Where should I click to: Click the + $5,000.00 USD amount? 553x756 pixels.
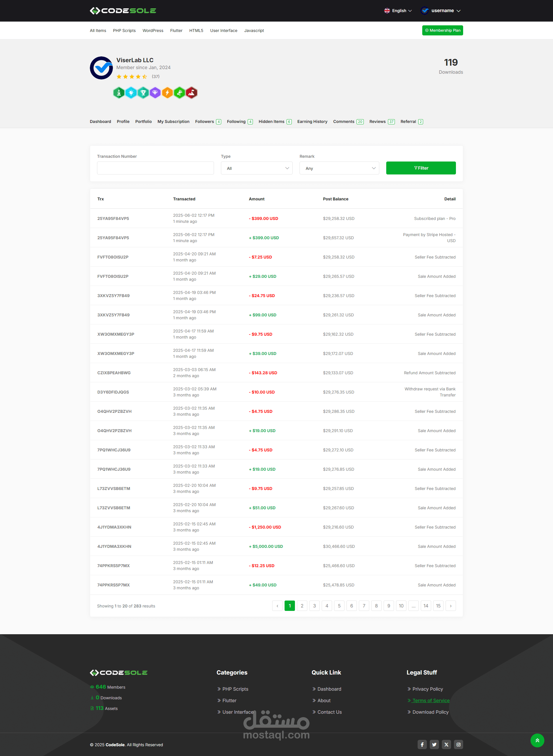point(266,546)
